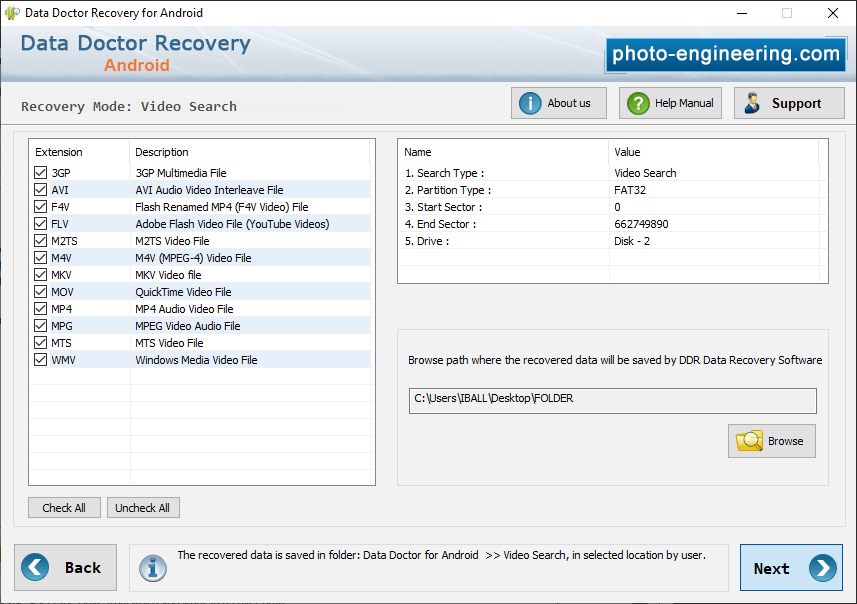Click the 'FAT32' value cell
The width and height of the screenshot is (857, 604).
coord(630,190)
